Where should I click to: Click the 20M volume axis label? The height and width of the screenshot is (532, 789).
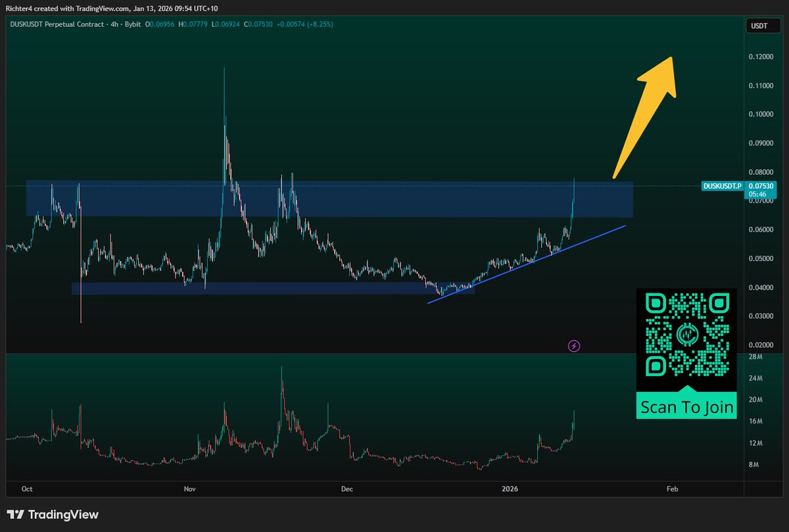pyautogui.click(x=755, y=400)
